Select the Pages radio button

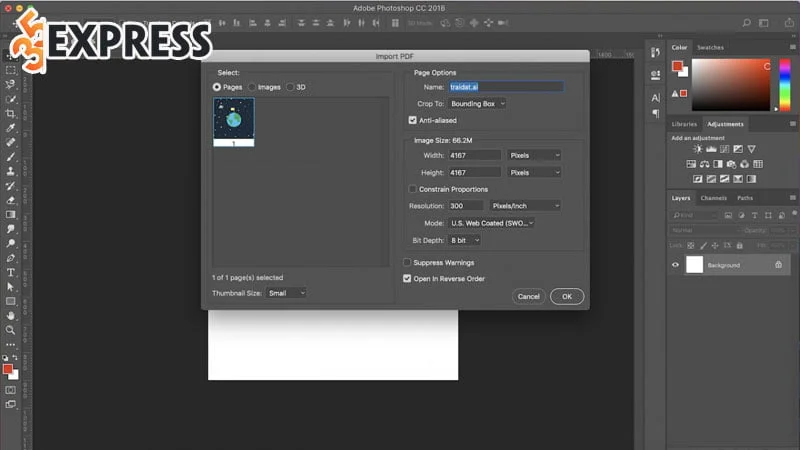point(217,87)
